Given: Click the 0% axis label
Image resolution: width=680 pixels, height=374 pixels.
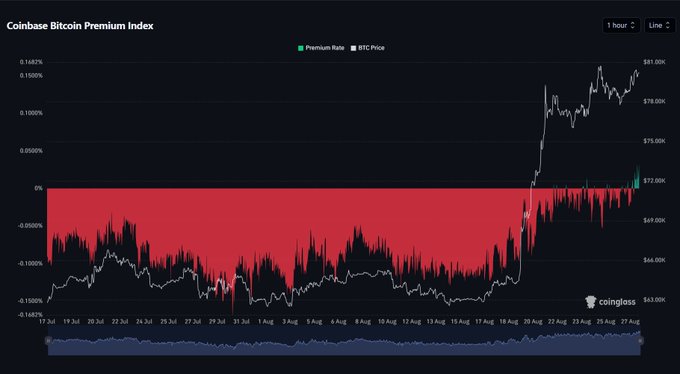Looking at the screenshot, I should pos(39,188).
